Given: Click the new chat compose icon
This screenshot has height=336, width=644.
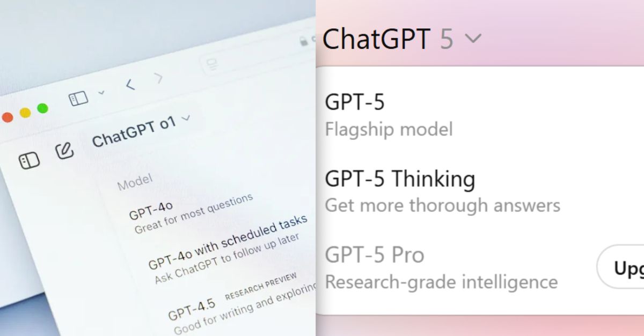Looking at the screenshot, I should [64, 151].
